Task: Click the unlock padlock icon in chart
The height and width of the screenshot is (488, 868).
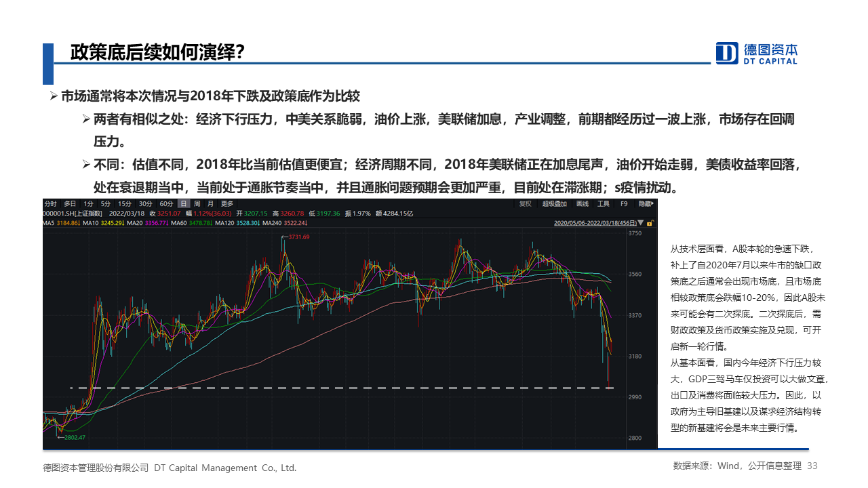Action: pos(651,222)
